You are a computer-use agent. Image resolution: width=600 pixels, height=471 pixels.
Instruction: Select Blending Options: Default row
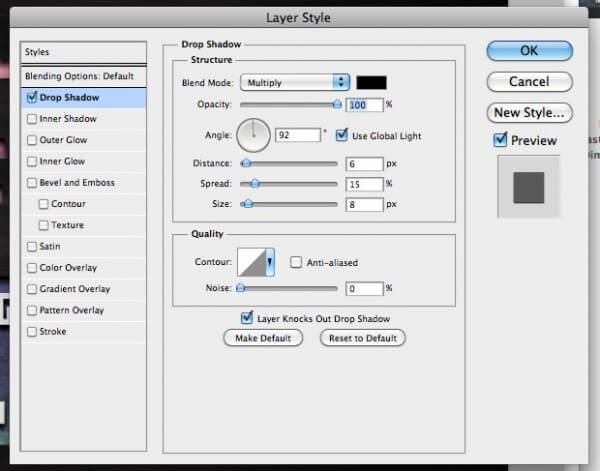[83, 76]
